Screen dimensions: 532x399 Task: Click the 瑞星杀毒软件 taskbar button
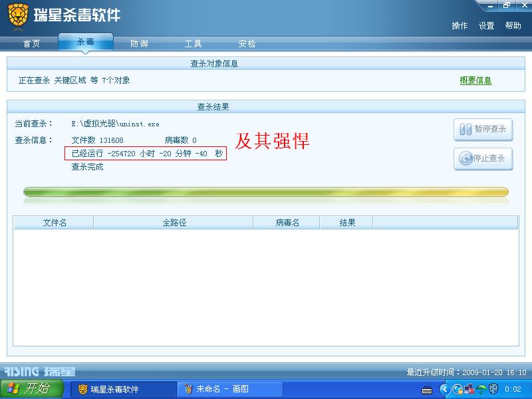(x=124, y=389)
